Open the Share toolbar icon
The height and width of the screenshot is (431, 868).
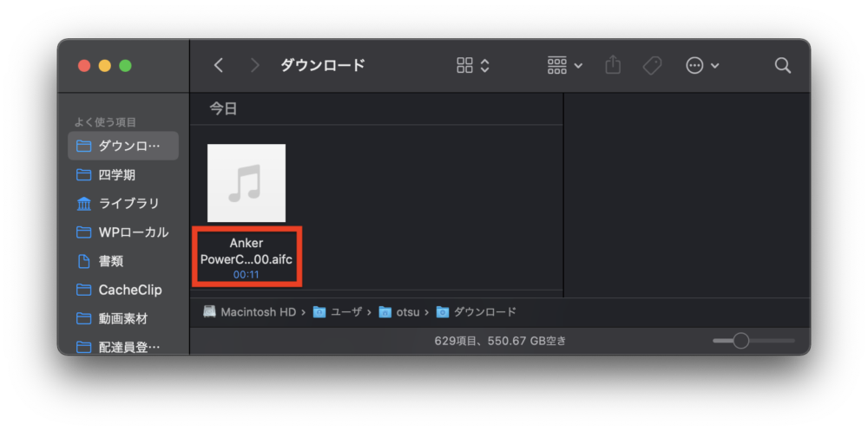[x=613, y=65]
